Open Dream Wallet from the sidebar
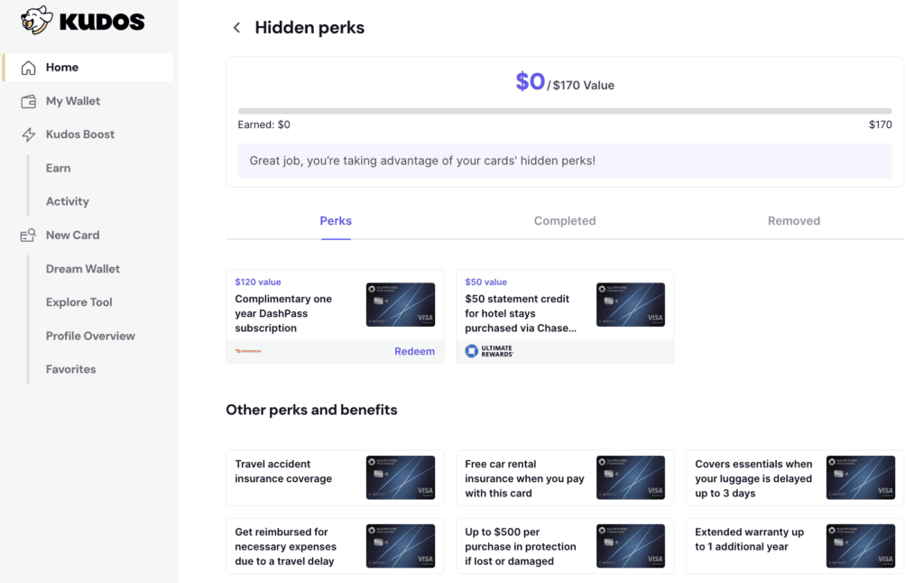Viewport: 924px width, 583px height. point(83,268)
